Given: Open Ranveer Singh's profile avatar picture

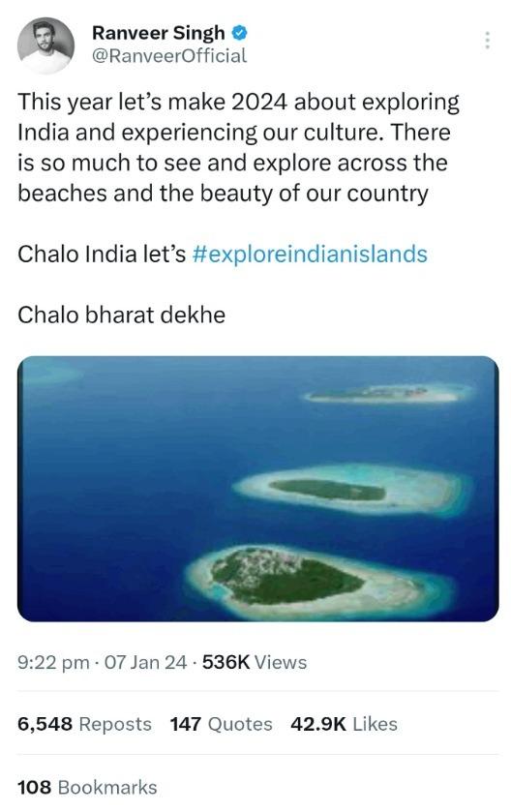Looking at the screenshot, I should (45, 45).
